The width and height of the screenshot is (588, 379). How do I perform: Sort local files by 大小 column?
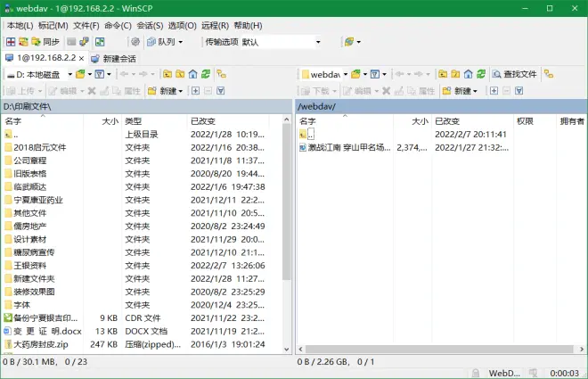click(102, 121)
